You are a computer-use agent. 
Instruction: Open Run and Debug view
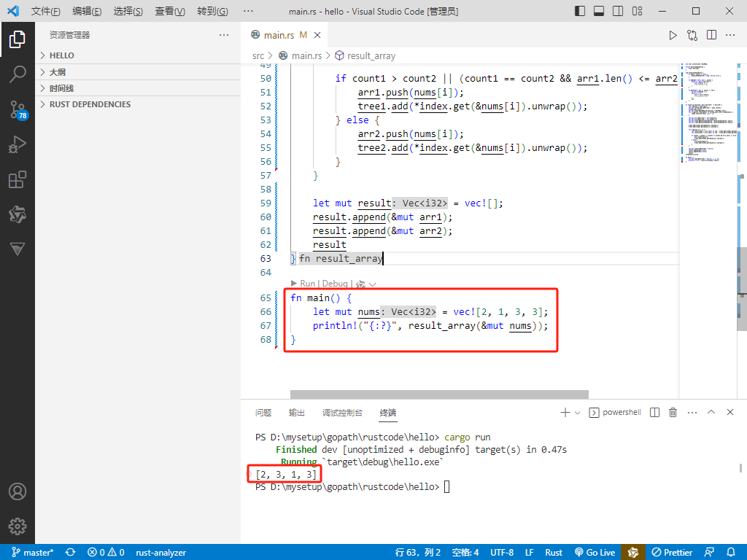(x=18, y=144)
